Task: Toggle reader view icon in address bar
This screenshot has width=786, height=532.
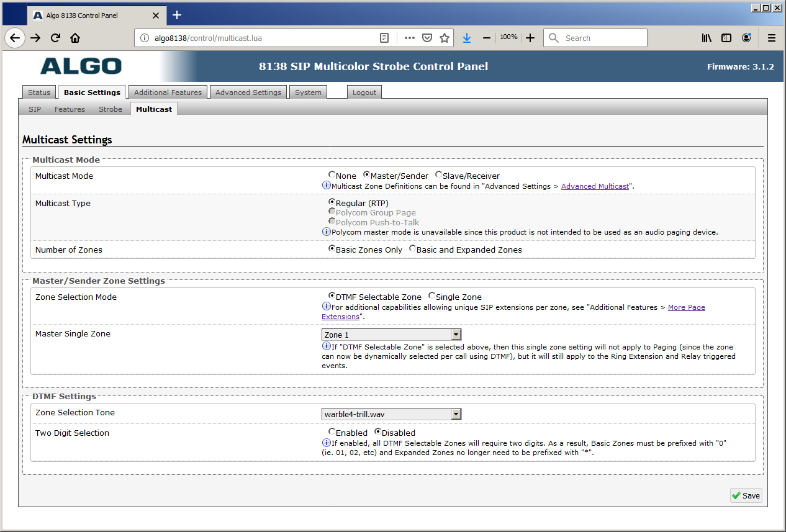Action: tap(384, 38)
